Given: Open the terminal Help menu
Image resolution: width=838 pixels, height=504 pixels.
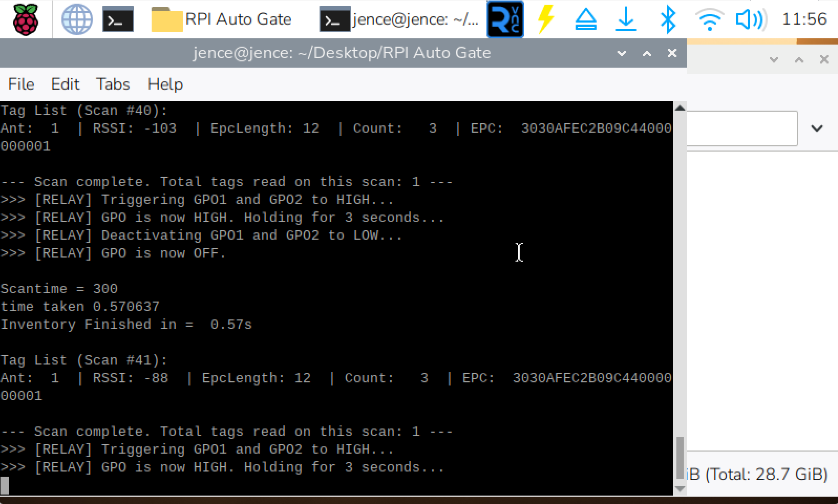Looking at the screenshot, I should pos(165,84).
